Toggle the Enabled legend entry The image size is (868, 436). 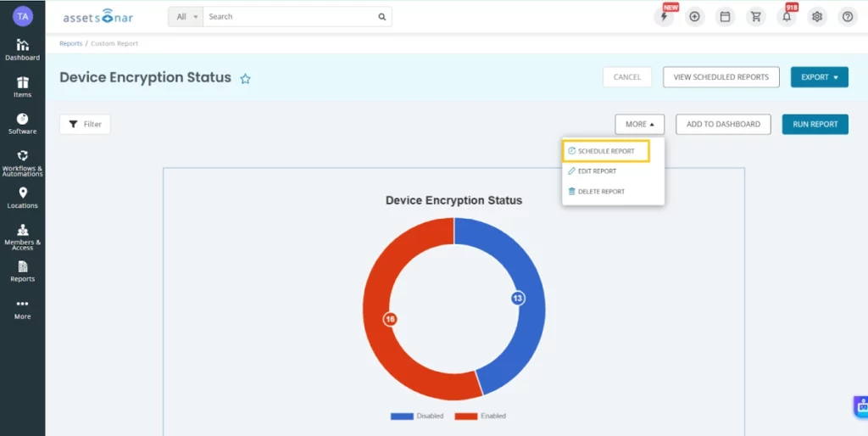480,416
